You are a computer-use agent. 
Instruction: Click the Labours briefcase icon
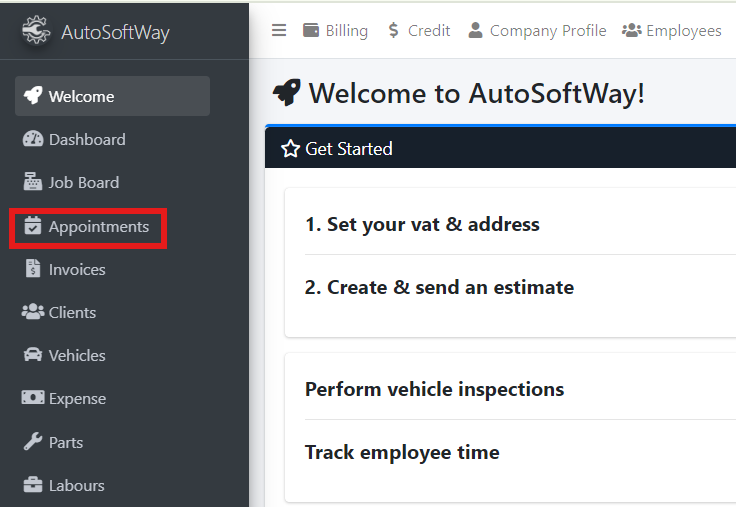click(33, 484)
